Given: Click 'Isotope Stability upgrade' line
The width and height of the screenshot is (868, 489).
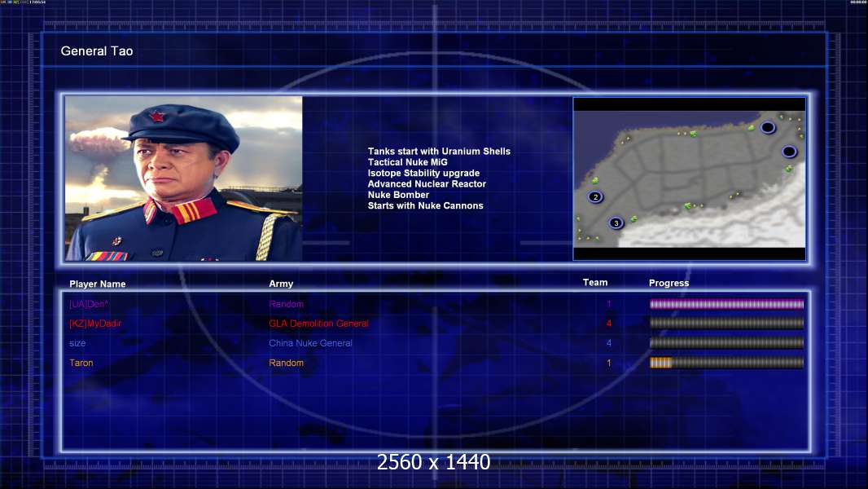Looking at the screenshot, I should pyautogui.click(x=423, y=173).
